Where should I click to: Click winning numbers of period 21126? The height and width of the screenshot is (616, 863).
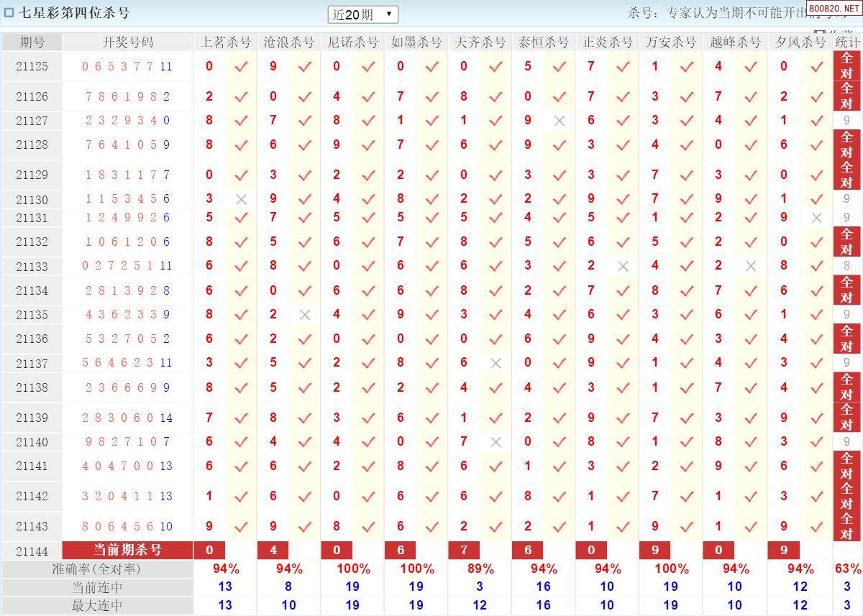pyautogui.click(x=128, y=96)
